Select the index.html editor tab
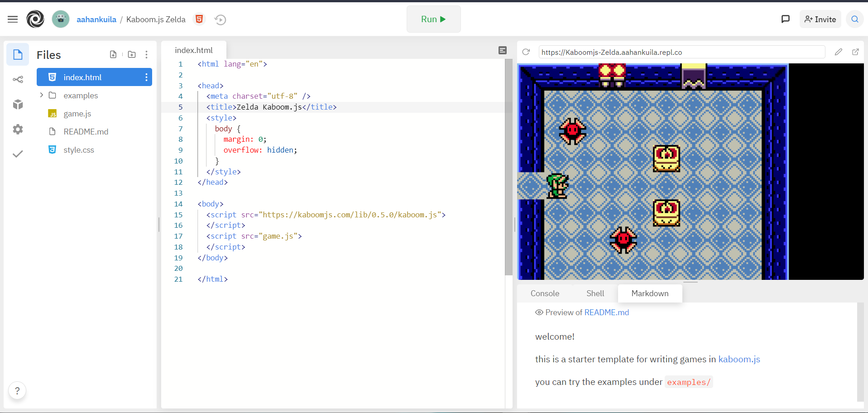Screen dimensions: 868x413 (194, 50)
